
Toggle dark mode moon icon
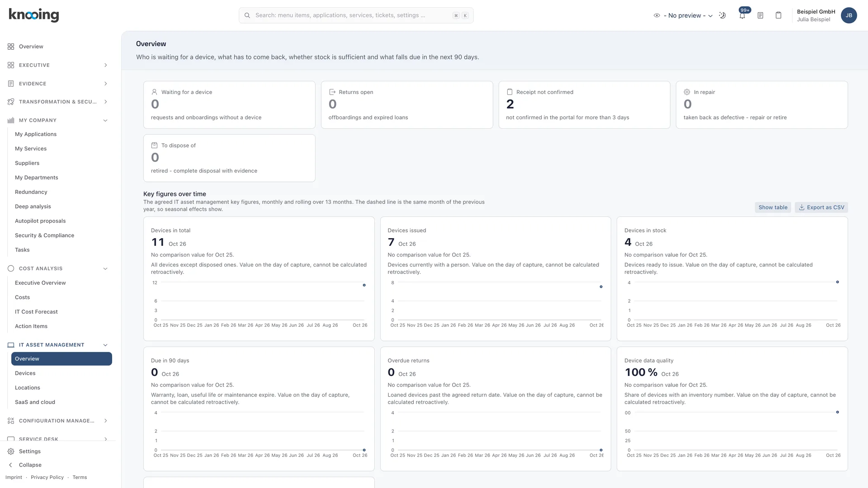point(722,15)
